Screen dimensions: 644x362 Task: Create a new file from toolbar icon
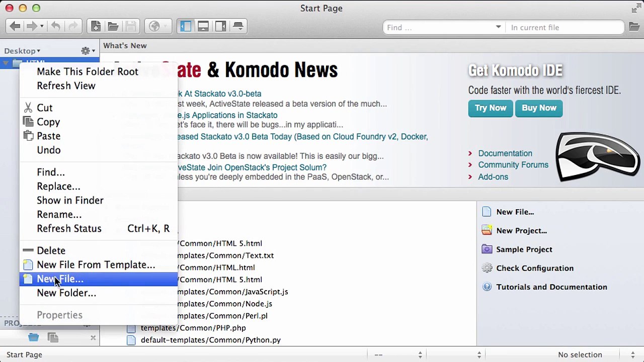pos(96,26)
